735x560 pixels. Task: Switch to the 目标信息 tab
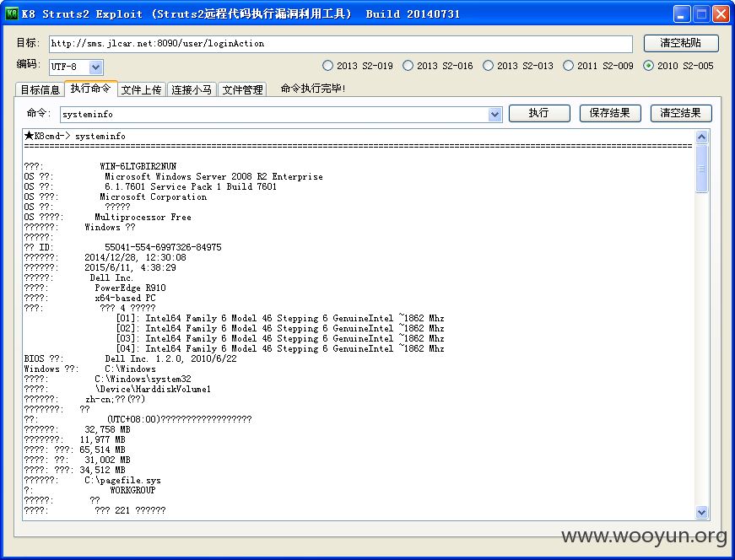tap(40, 89)
